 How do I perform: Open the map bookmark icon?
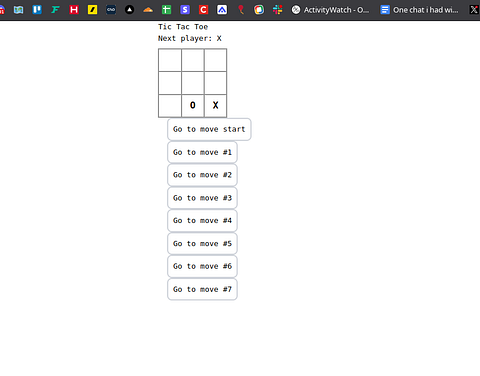pyautogui.click(x=18, y=10)
